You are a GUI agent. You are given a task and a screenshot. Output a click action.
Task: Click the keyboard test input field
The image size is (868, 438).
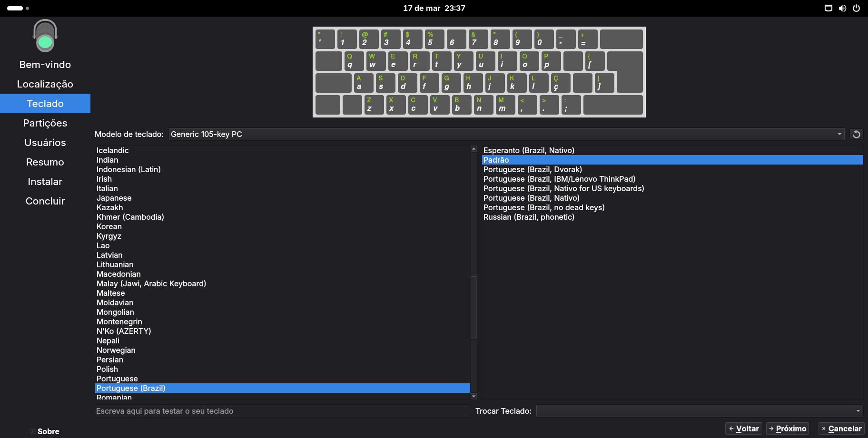pyautogui.click(x=282, y=411)
